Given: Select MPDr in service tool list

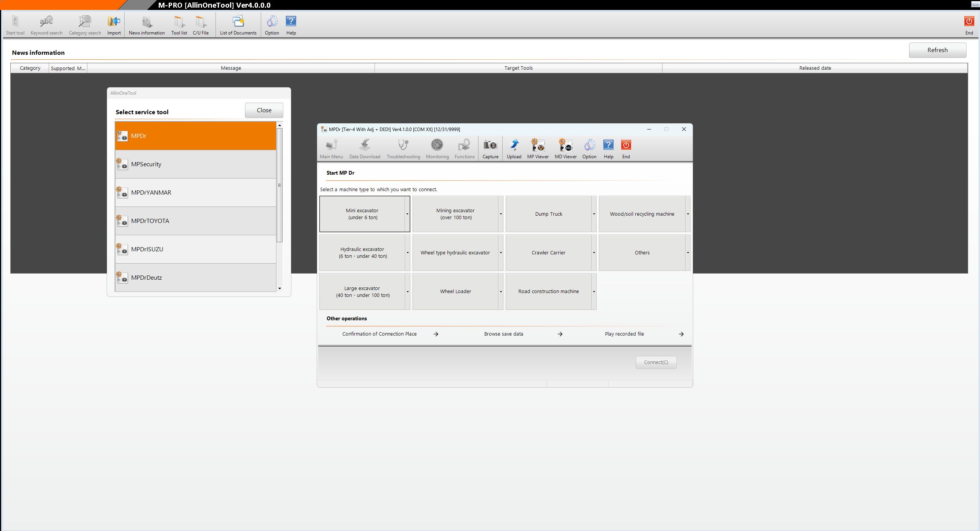Looking at the screenshot, I should tap(196, 136).
